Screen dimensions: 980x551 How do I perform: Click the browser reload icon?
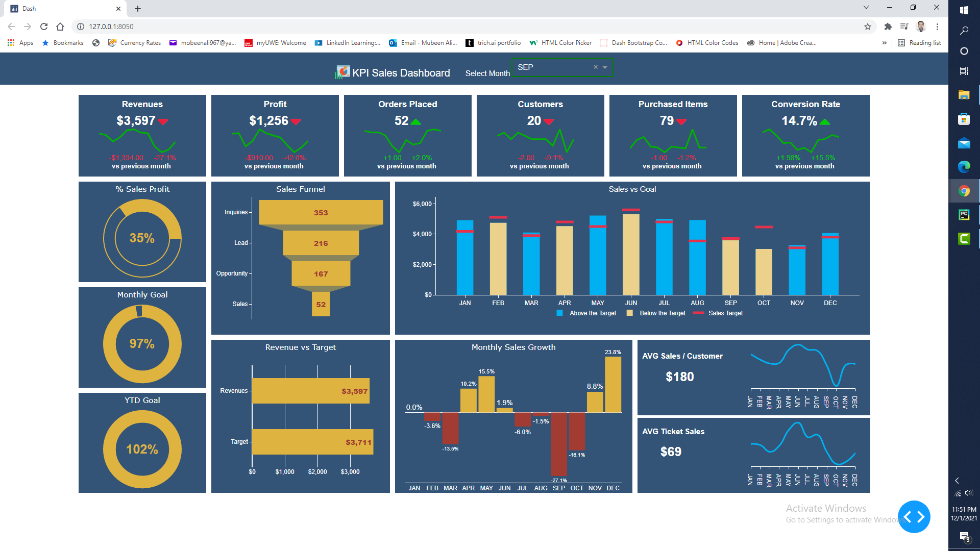(44, 27)
